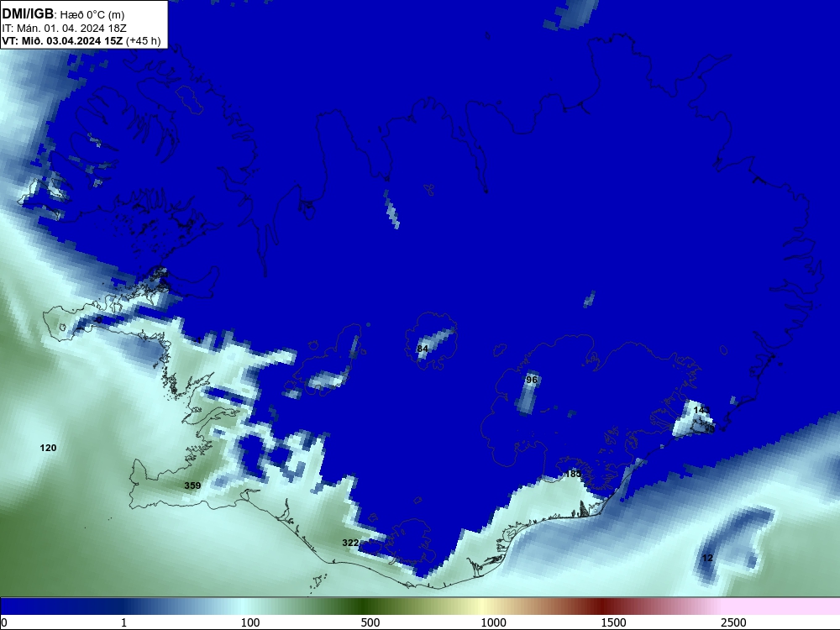
Task: Click the map value '120' over the ocean
Action: (x=48, y=448)
